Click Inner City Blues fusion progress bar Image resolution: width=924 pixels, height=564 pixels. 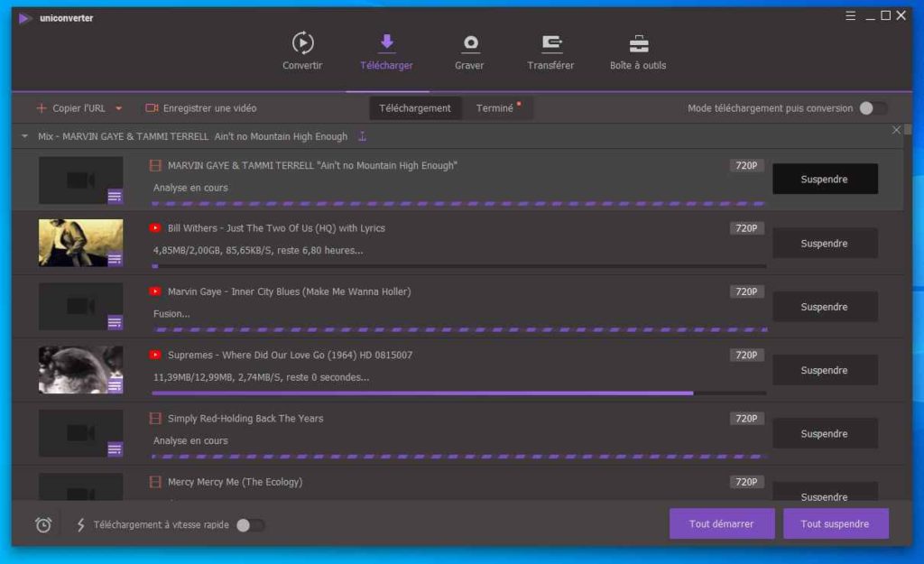coord(459,329)
